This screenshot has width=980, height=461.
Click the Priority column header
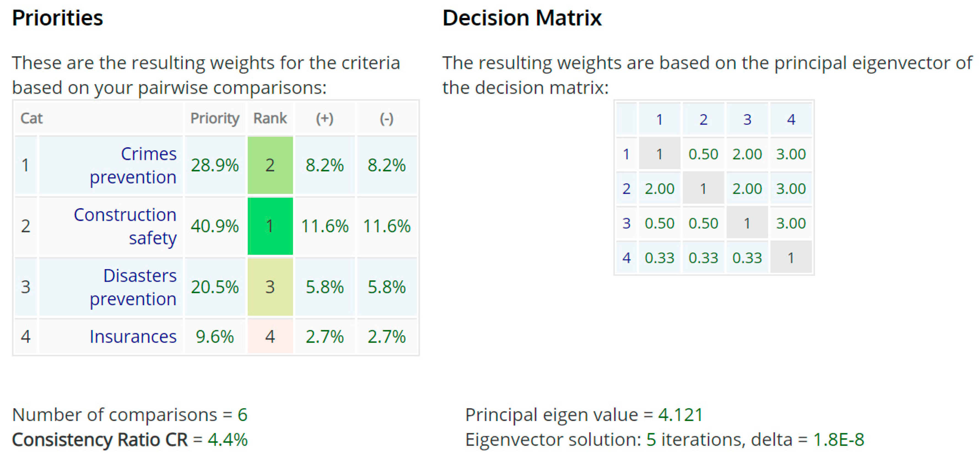215,118
